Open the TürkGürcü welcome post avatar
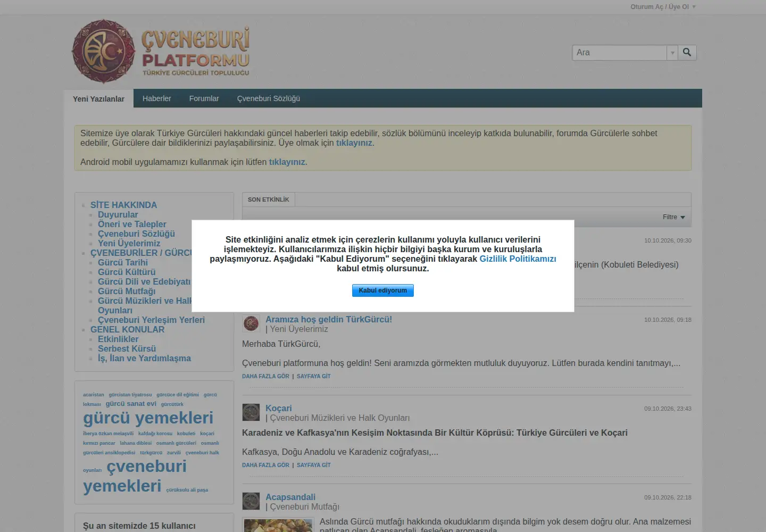The height and width of the screenshot is (532, 766). (251, 323)
